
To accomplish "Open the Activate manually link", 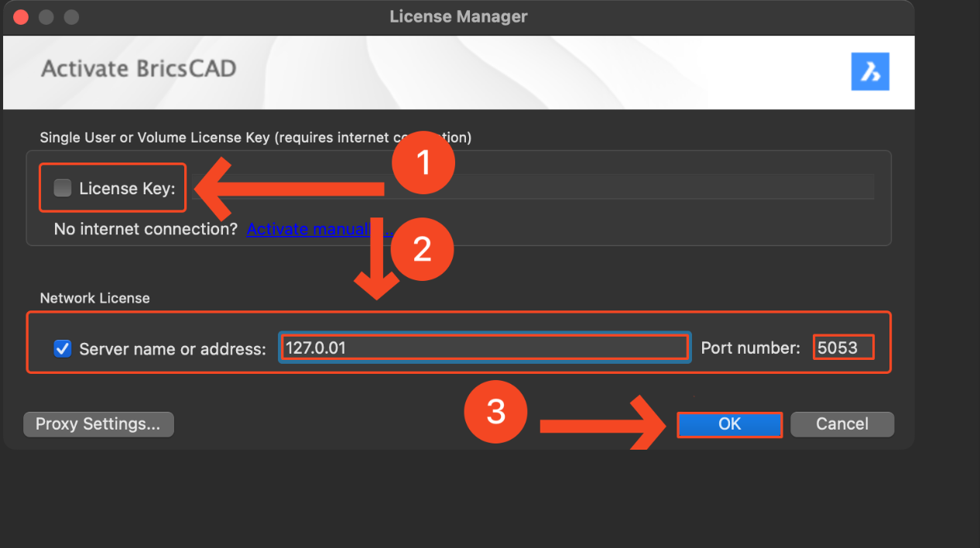I will point(308,229).
